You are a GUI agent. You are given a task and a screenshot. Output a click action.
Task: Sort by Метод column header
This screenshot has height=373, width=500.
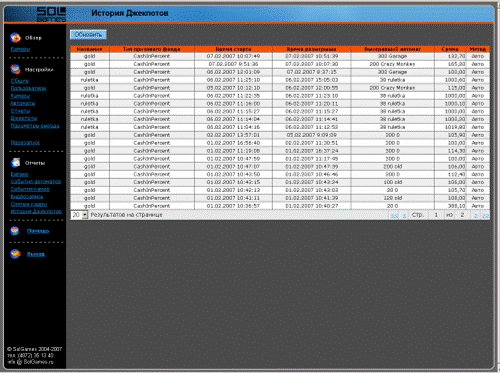pyautogui.click(x=478, y=49)
